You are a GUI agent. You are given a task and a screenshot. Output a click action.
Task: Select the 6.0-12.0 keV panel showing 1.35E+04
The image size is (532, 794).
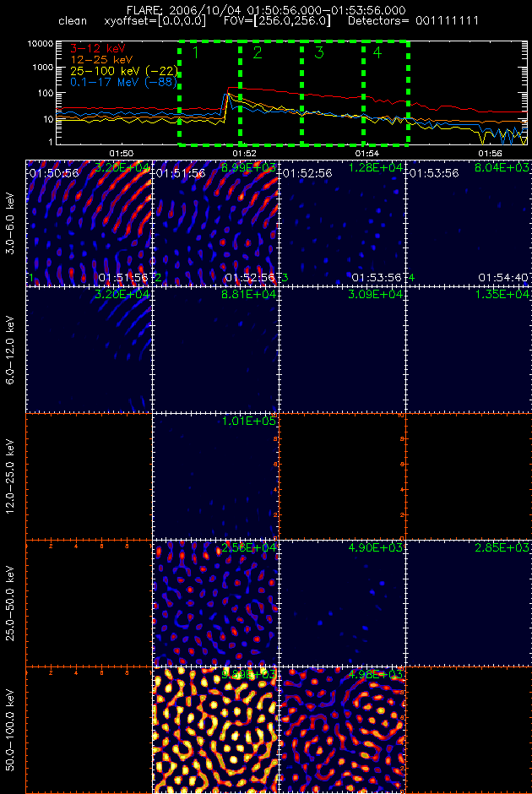click(468, 350)
